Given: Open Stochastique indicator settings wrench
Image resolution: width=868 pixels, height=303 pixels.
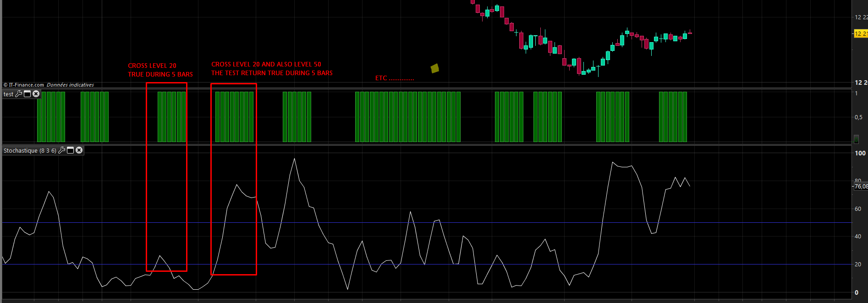Looking at the screenshot, I should tap(62, 150).
